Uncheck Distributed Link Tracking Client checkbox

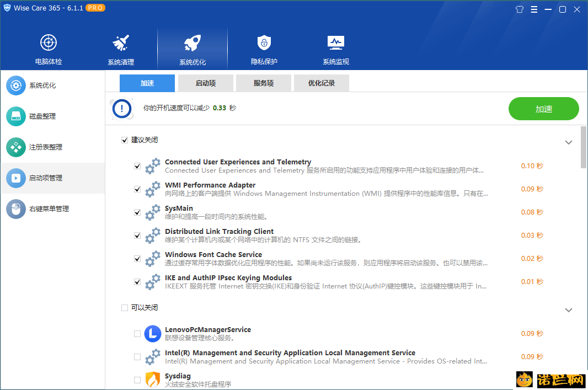[137, 236]
